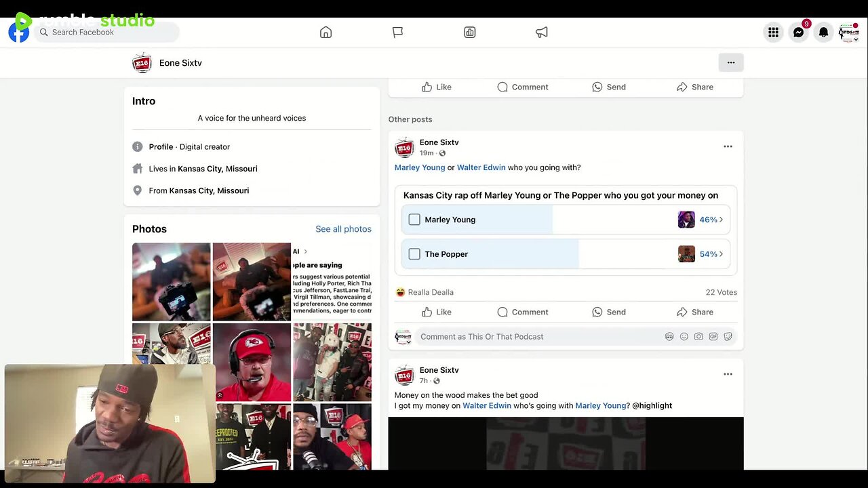Click Kansas City, Missouri in Lives in row

click(x=218, y=169)
